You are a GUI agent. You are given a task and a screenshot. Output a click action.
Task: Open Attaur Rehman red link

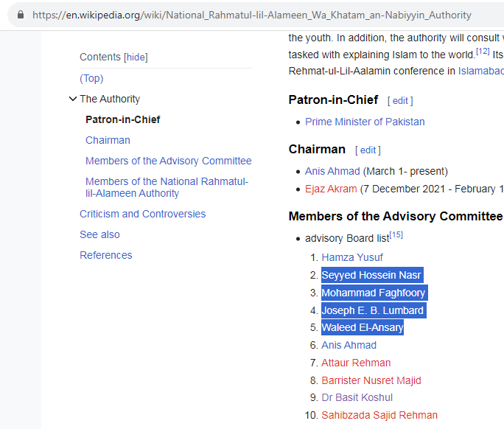(356, 363)
